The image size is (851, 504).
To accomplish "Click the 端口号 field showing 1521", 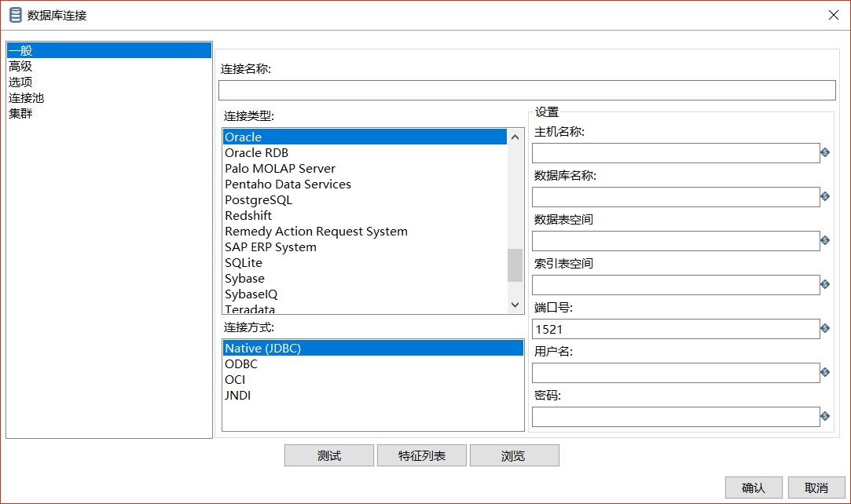I will click(x=676, y=328).
